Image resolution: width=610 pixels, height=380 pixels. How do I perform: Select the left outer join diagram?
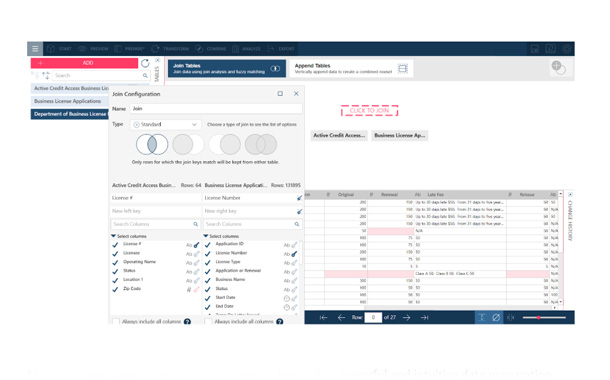pos(188,144)
